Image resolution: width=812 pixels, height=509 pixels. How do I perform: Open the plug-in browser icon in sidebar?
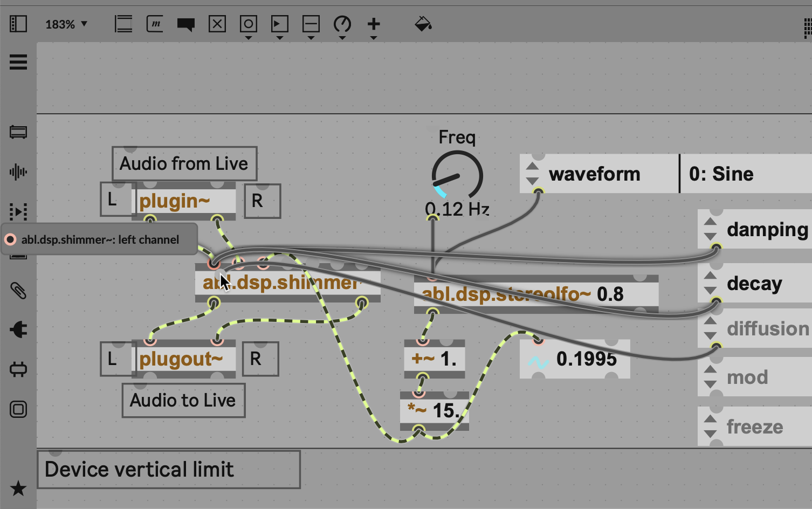coord(18,329)
